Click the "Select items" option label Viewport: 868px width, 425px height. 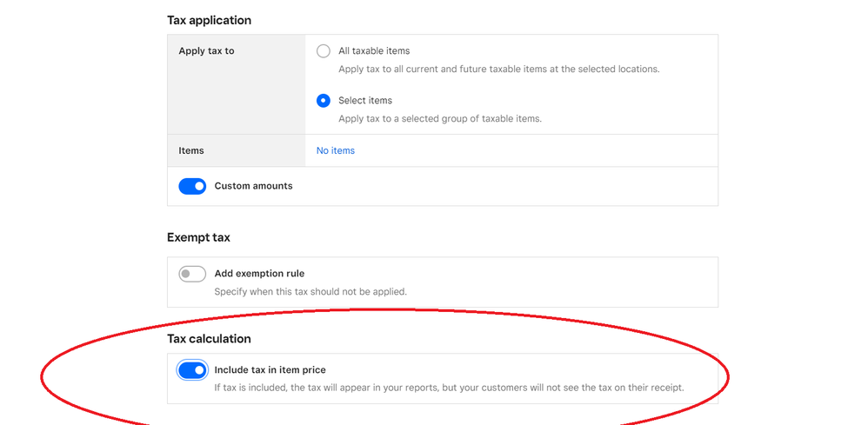click(x=365, y=101)
